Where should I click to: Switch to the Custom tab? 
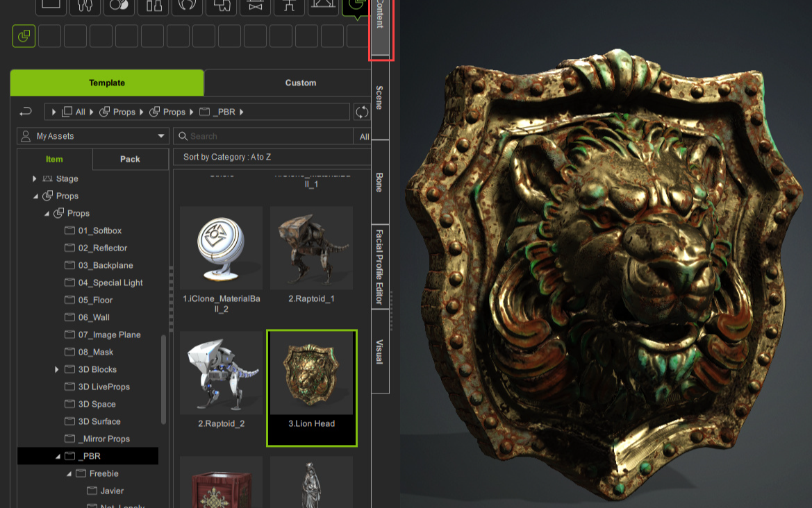(300, 83)
